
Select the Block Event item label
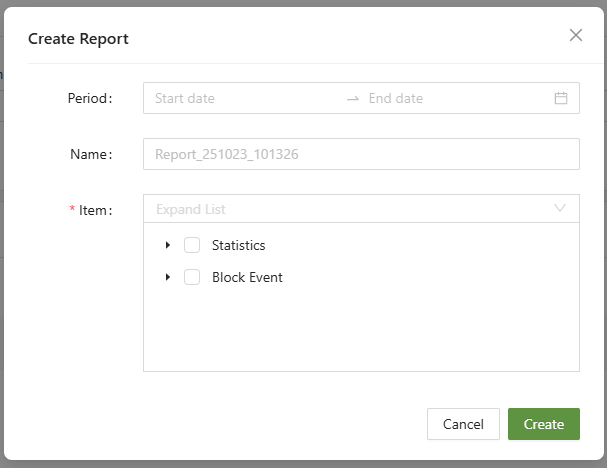247,277
